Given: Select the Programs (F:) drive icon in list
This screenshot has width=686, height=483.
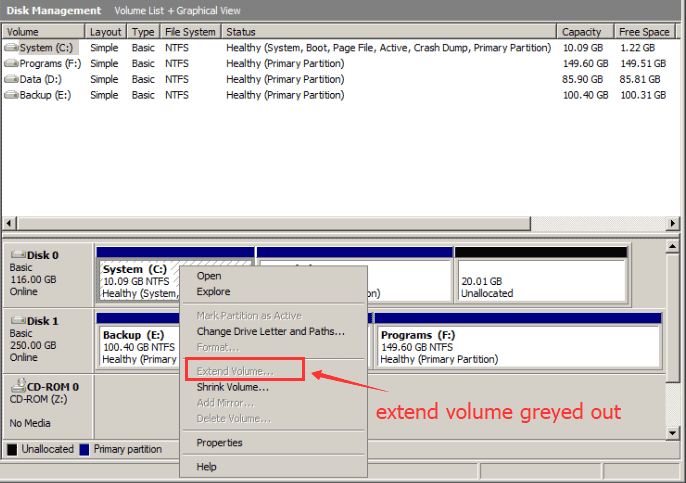Looking at the screenshot, I should (11, 63).
